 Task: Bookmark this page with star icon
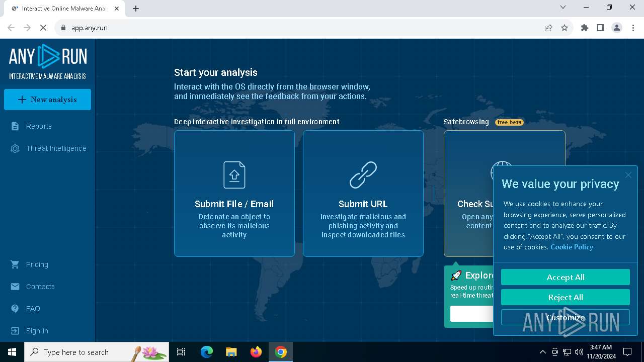click(x=565, y=28)
